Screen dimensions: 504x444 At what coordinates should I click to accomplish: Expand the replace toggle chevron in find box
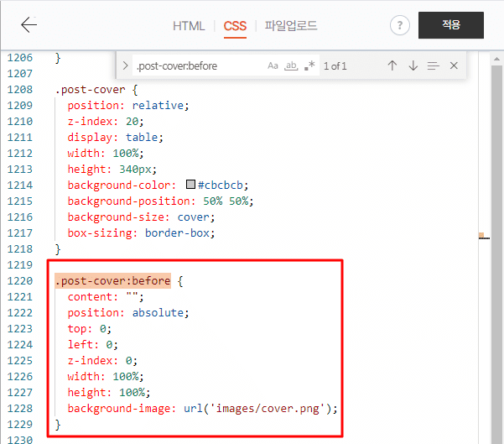125,66
